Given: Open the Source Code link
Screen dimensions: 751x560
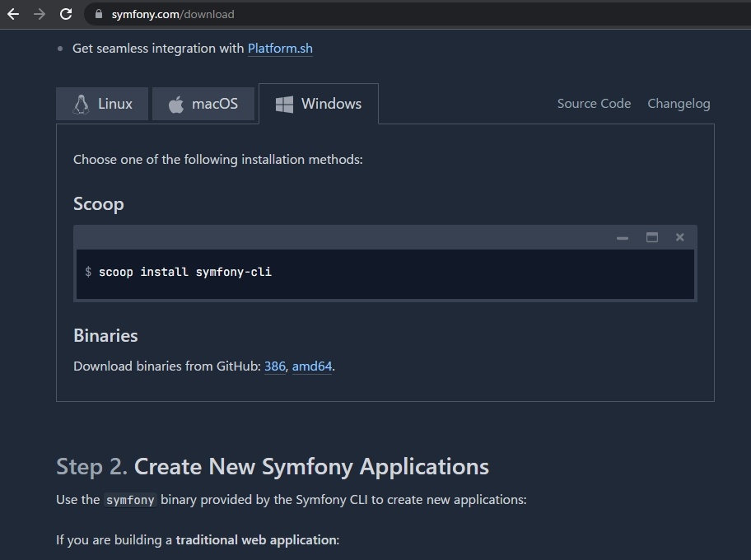Looking at the screenshot, I should 594,104.
